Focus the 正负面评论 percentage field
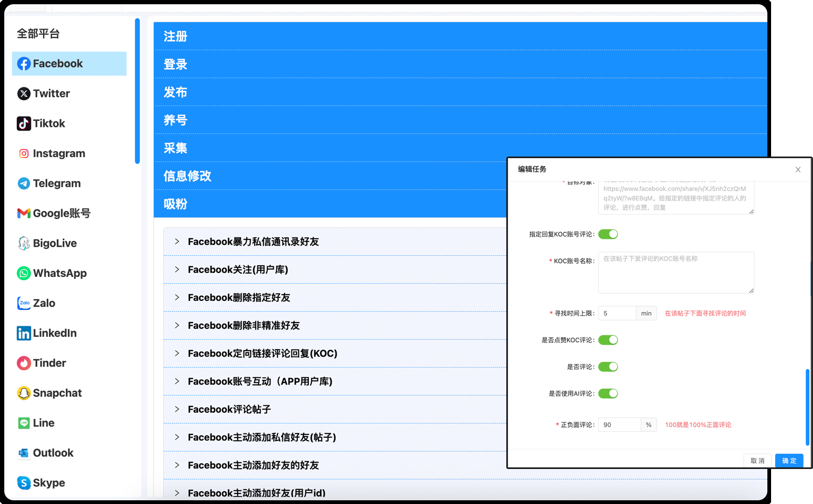 [619, 425]
